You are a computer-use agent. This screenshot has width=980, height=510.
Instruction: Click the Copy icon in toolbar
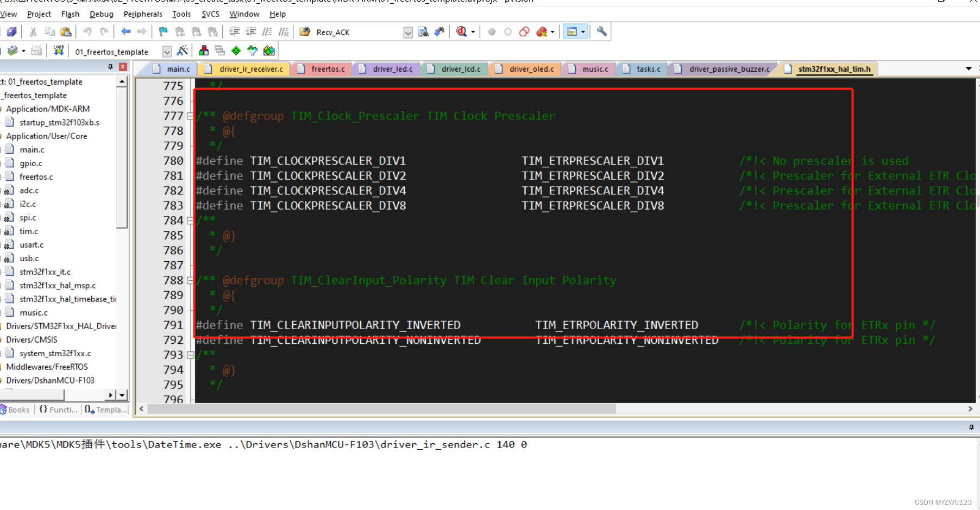49,32
